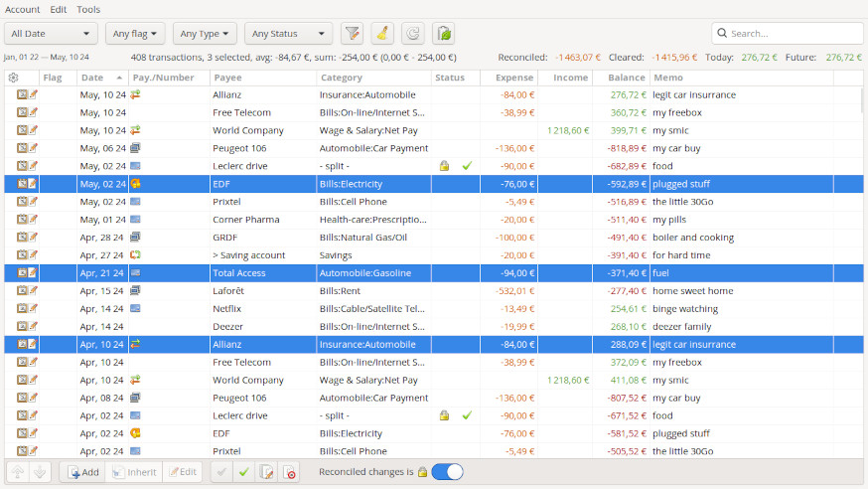Image resolution: width=868 pixels, height=489 pixels.
Task: Click the lock icon in May 02 Leclerc drive row
Action: (444, 166)
